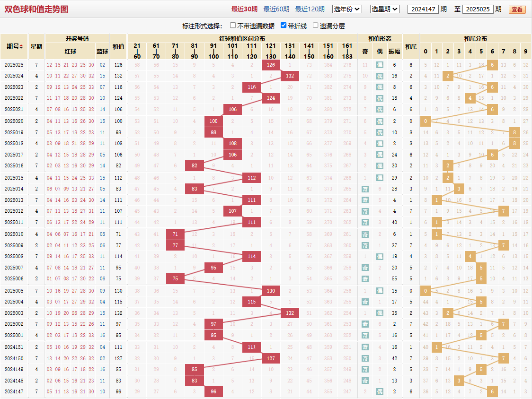Click the orange tail marker 7 in row 2025012

pos(503,211)
